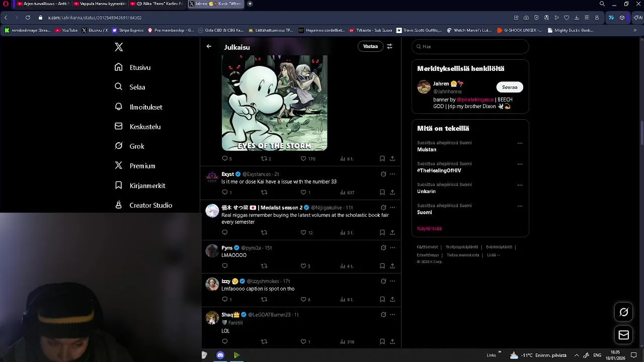
Task: View analytics of Exyst's reply showing 637
Action: (347, 192)
